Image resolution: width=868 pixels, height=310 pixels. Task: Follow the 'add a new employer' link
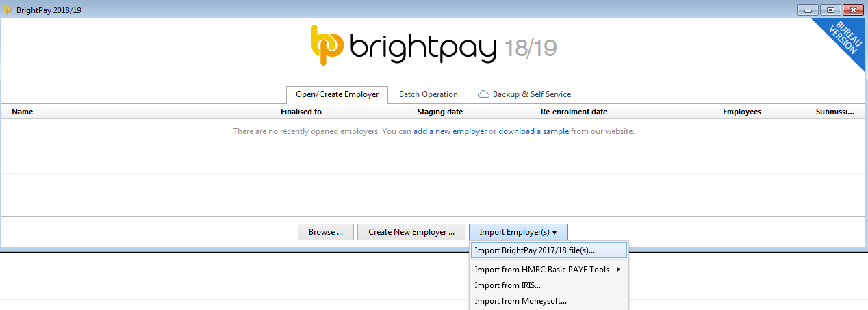(450, 131)
